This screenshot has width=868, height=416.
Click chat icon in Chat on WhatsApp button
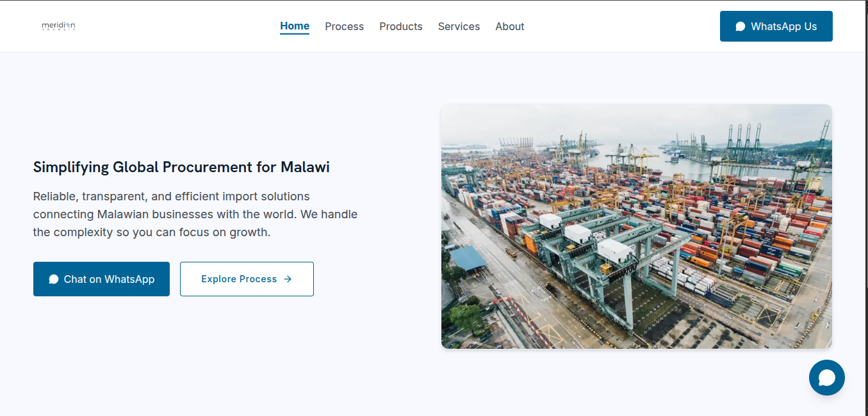[54, 279]
